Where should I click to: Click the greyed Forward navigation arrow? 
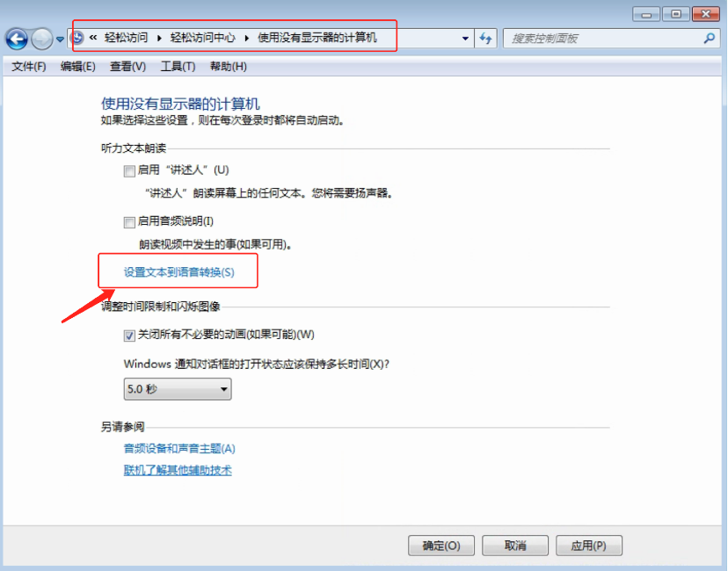click(x=42, y=39)
